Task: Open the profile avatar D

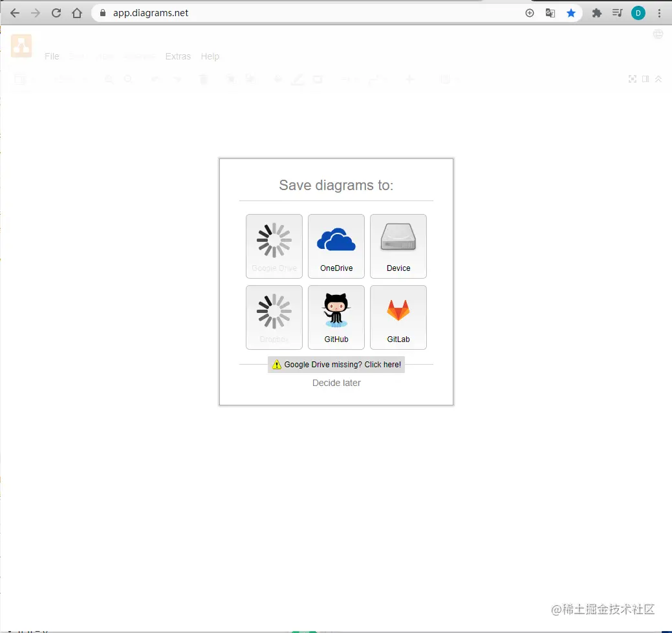Action: 638,13
